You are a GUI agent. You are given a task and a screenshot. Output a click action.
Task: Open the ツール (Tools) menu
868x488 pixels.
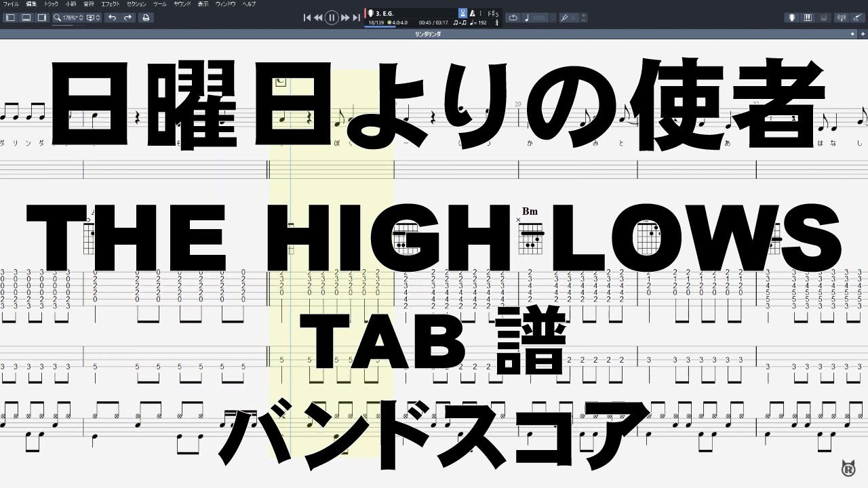click(160, 4)
